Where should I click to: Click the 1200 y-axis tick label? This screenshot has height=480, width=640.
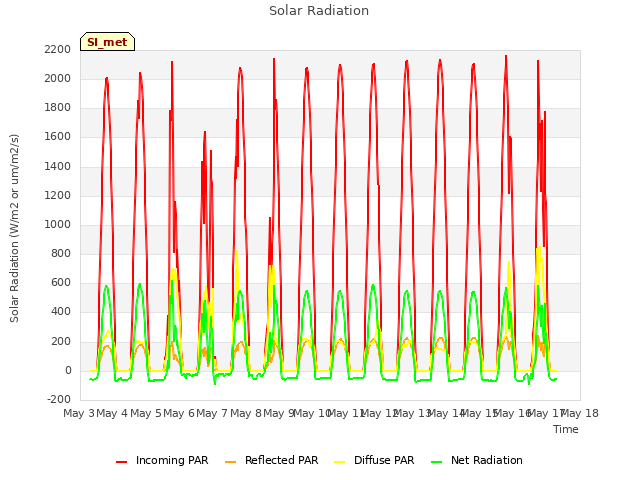(58, 196)
